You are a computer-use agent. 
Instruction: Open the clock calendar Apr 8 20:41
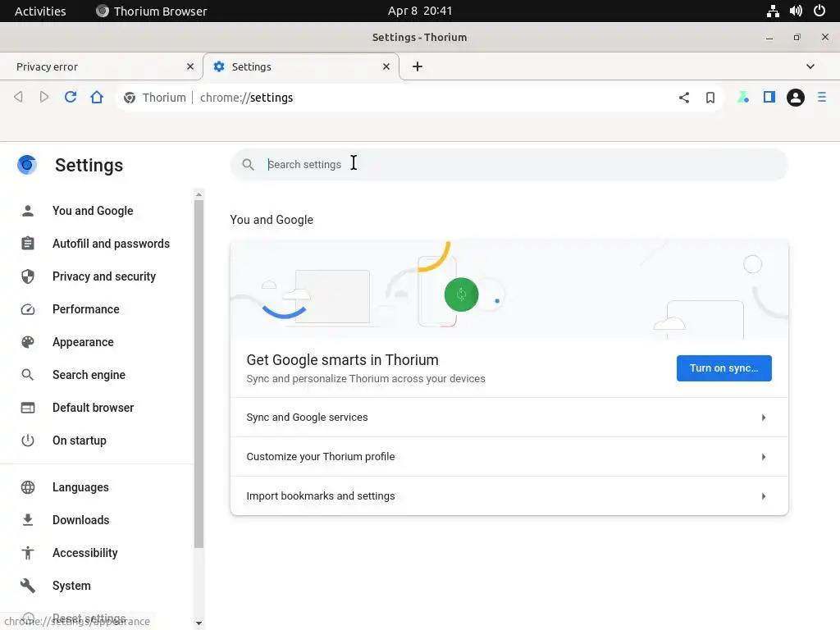click(420, 11)
